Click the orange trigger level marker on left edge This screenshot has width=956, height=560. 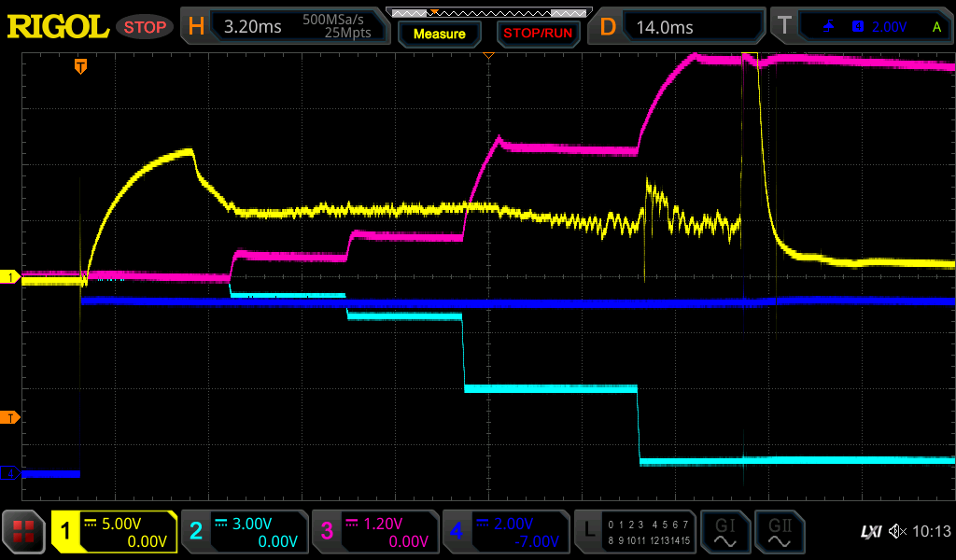pos(10,417)
